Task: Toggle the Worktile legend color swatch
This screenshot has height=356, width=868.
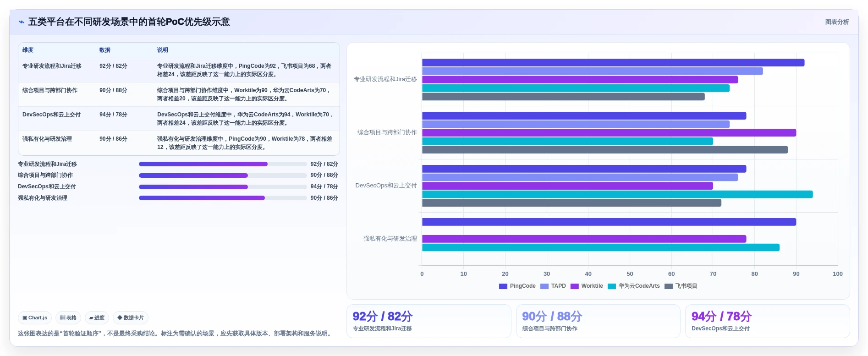Action: point(575,286)
